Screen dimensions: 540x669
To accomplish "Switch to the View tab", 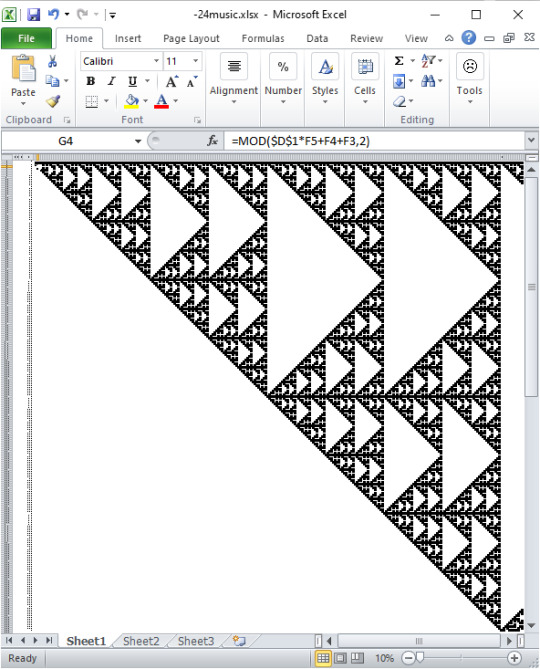I will coord(416,38).
